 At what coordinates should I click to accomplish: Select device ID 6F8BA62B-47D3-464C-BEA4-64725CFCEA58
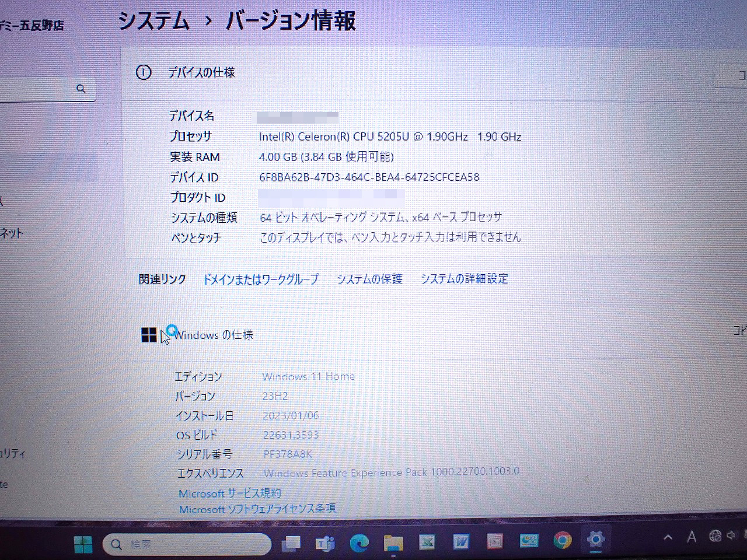click(x=369, y=177)
